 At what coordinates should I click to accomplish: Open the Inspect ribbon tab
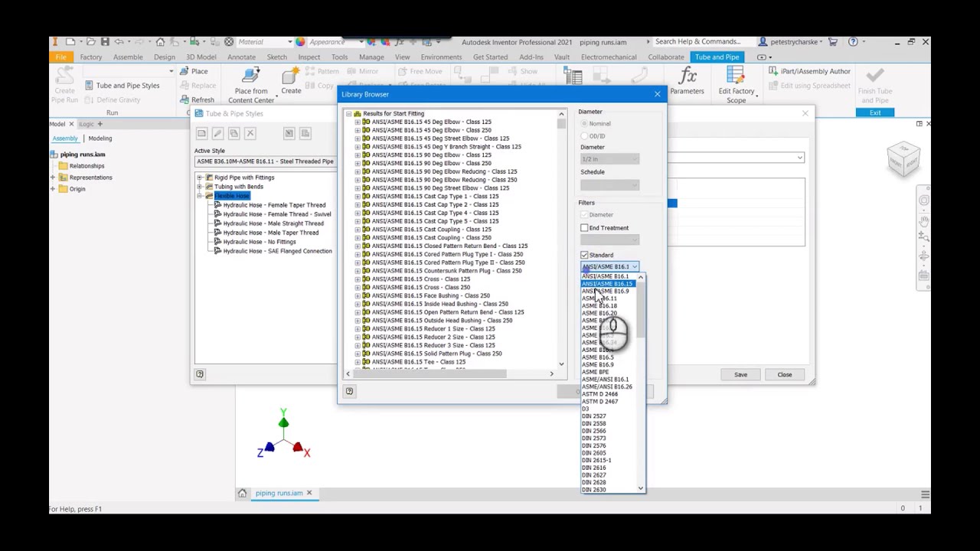(x=309, y=57)
